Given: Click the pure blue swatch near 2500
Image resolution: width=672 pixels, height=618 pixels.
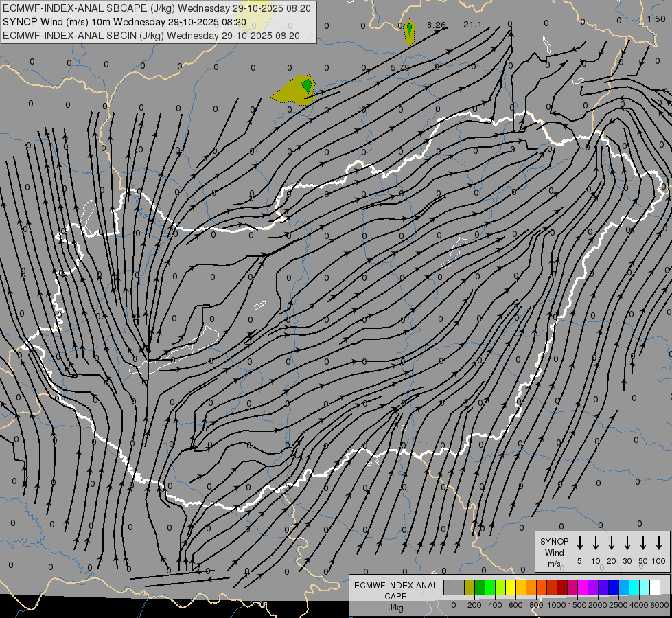Looking at the screenshot, I should (x=614, y=587).
